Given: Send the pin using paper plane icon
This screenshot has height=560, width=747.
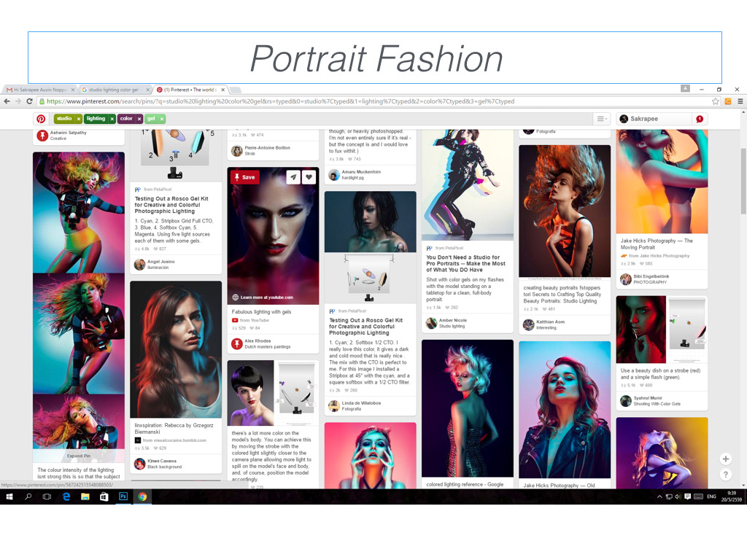Looking at the screenshot, I should click(x=293, y=177).
